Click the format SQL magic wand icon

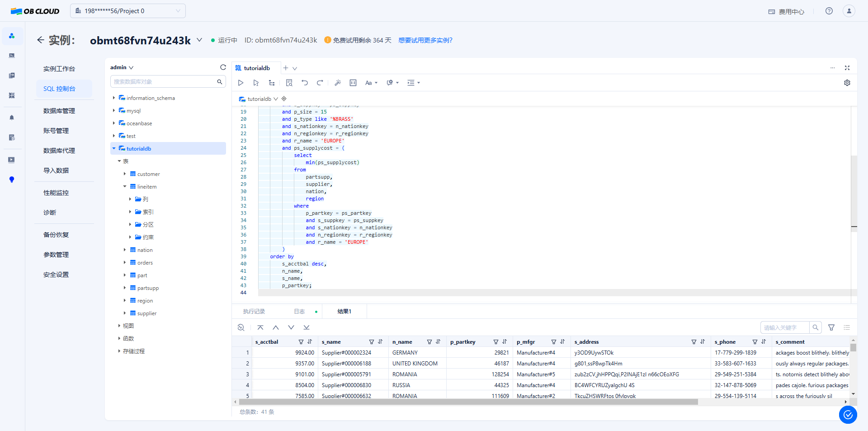pos(337,83)
